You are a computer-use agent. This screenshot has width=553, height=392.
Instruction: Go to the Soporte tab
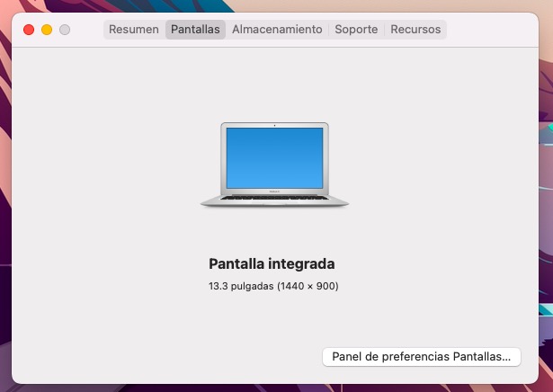[356, 30]
